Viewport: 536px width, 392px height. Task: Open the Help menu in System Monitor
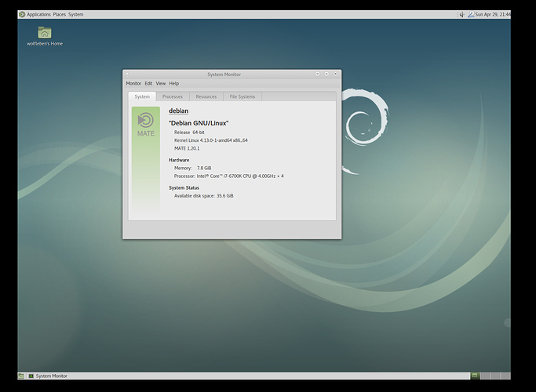tap(173, 83)
